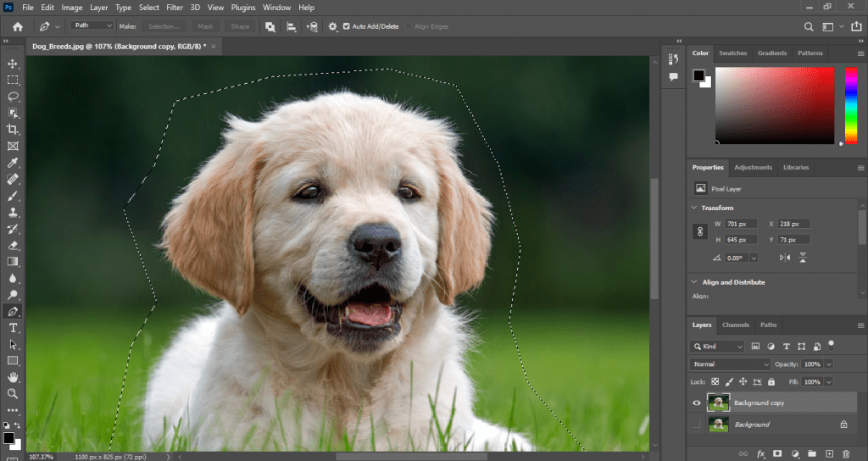Select the Spot Healing Brush tool
The image size is (868, 461).
coord(13,180)
